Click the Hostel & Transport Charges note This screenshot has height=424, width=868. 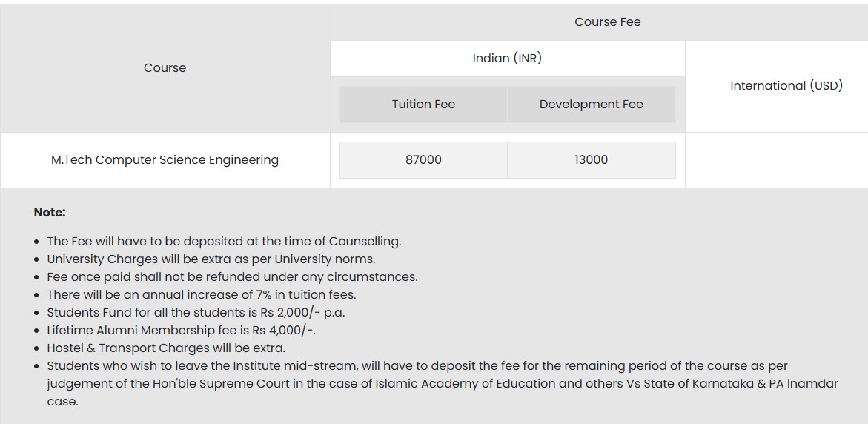coord(166,348)
